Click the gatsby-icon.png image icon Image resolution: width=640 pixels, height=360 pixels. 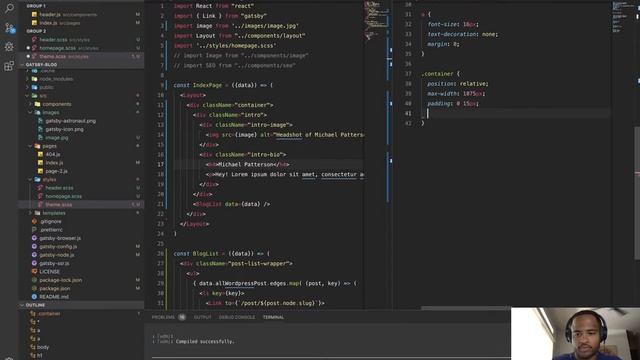[40, 129]
